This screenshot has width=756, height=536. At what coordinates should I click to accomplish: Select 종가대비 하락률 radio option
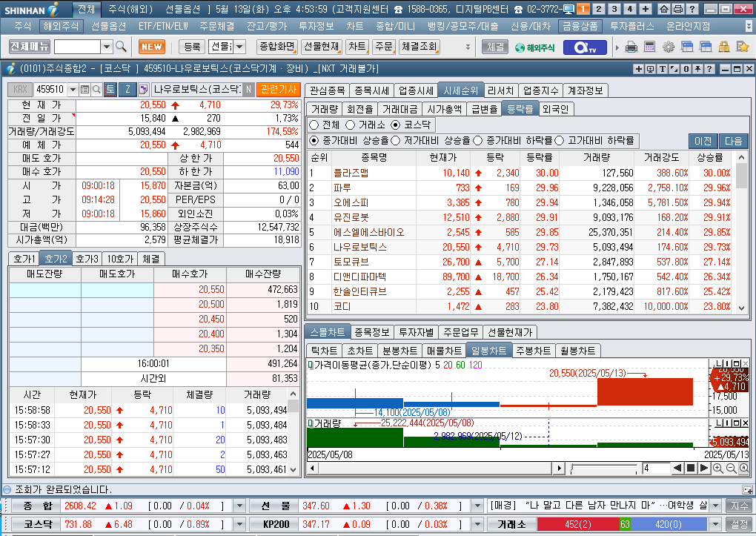pos(478,140)
